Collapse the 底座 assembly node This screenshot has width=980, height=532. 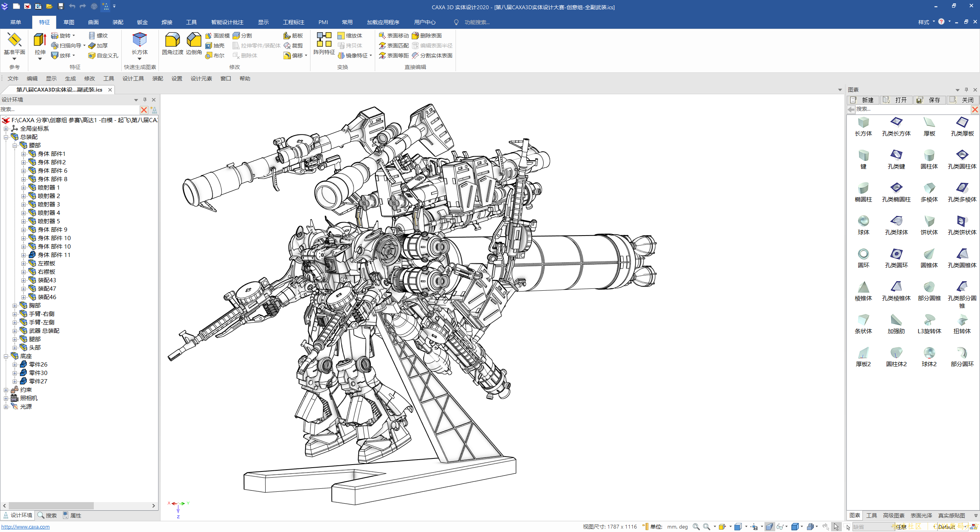6,356
